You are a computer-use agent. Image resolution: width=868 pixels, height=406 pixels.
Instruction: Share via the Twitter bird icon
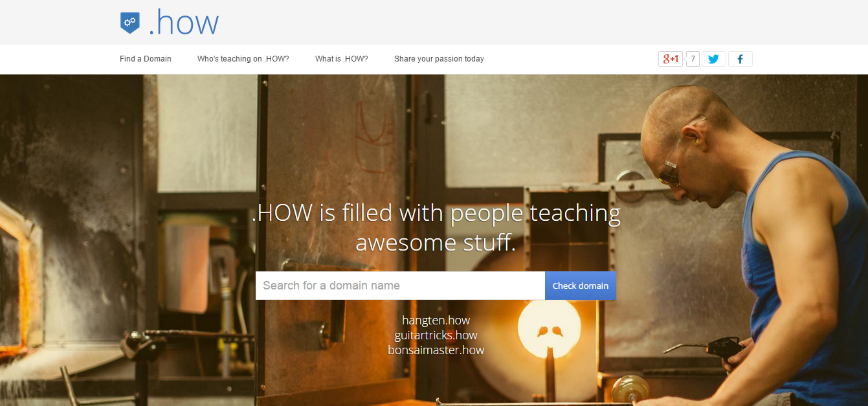point(713,59)
